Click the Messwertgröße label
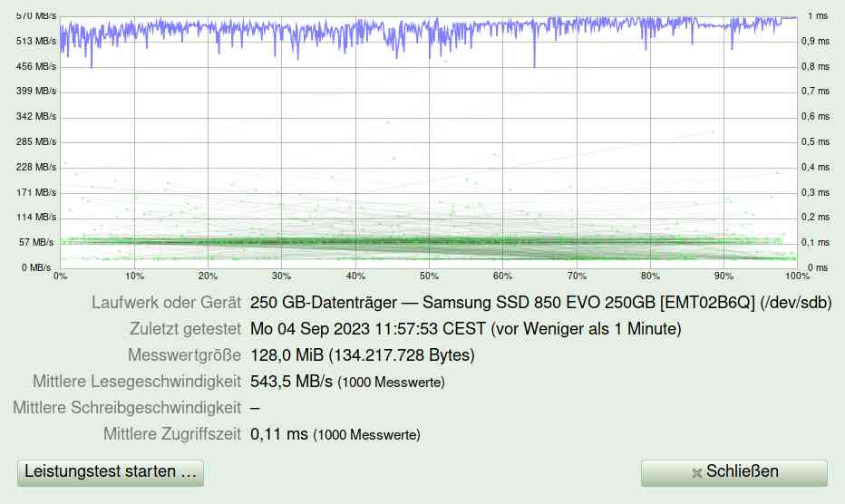Viewport: 845px width, 504px height. click(x=184, y=355)
